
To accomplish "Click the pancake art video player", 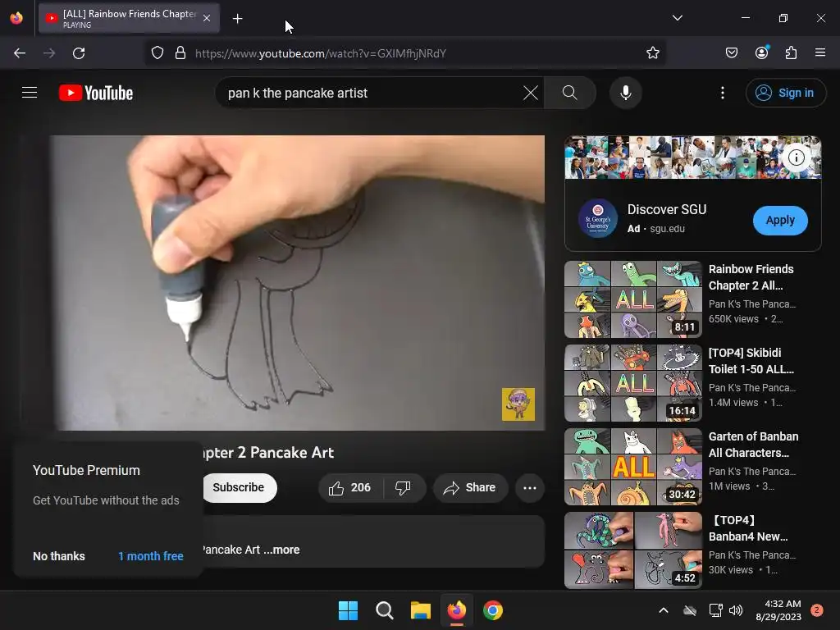I will tap(298, 283).
